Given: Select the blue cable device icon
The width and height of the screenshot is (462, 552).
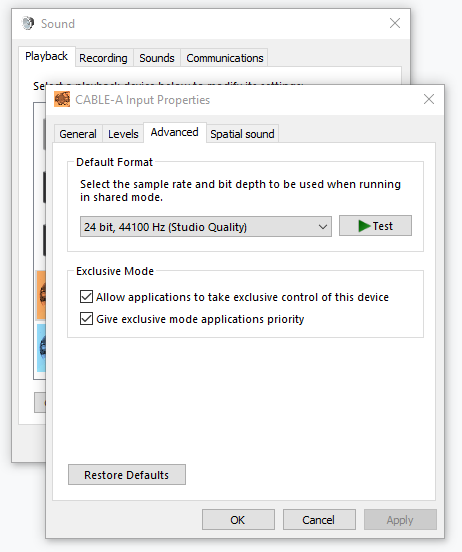Looking at the screenshot, I should pyautogui.click(x=41, y=348).
